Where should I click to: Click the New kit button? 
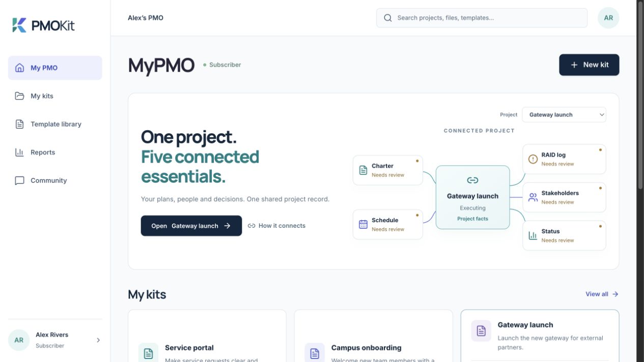click(x=589, y=65)
